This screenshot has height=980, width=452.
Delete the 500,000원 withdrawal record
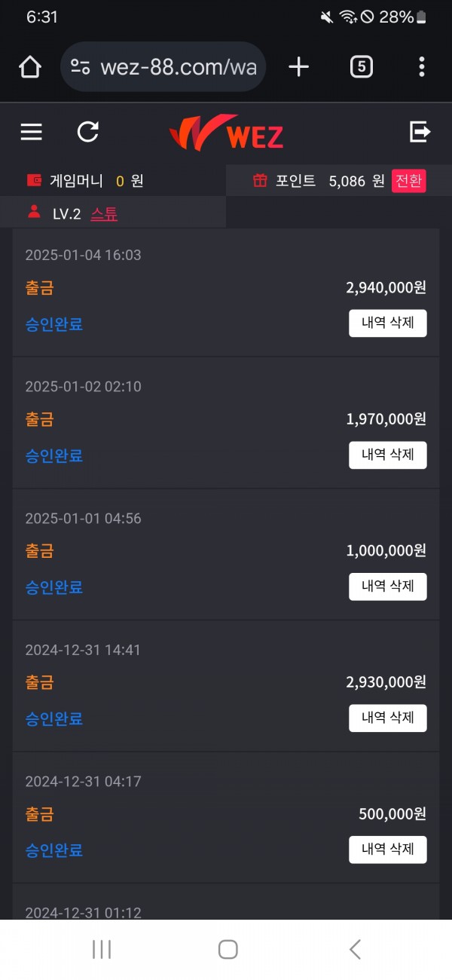[387, 850]
